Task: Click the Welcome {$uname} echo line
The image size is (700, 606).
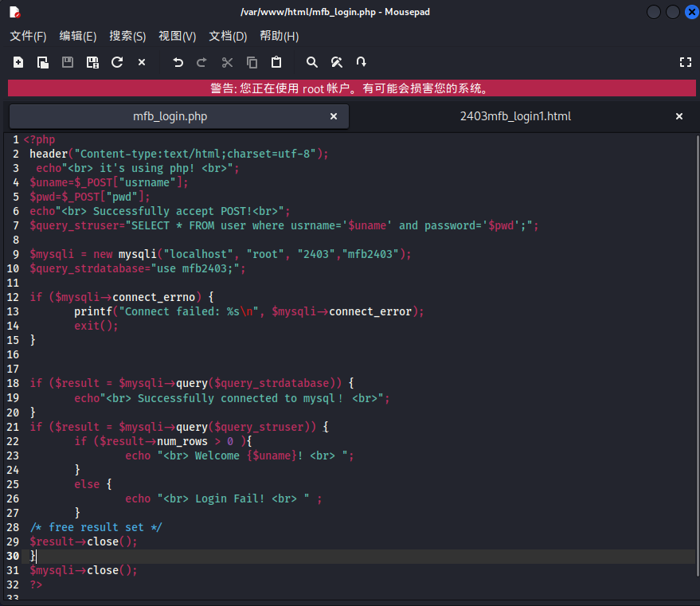Action: (239, 455)
